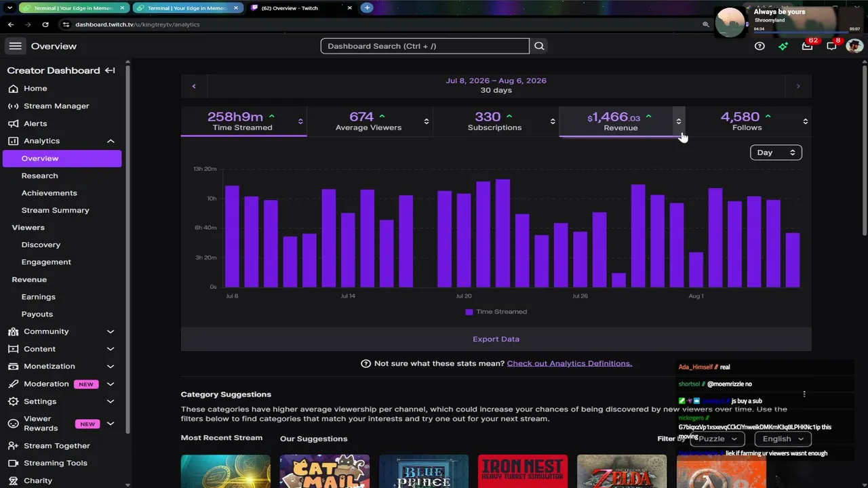The image size is (868, 488).
Task: Click the Moderation sword icon
Action: click(x=13, y=384)
